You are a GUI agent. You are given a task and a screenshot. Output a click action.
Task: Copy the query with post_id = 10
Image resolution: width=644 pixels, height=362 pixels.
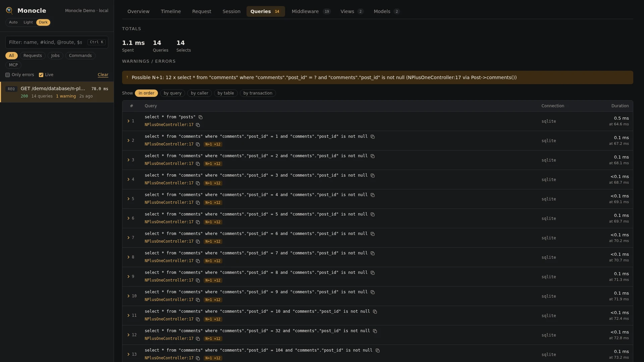pos(375,312)
